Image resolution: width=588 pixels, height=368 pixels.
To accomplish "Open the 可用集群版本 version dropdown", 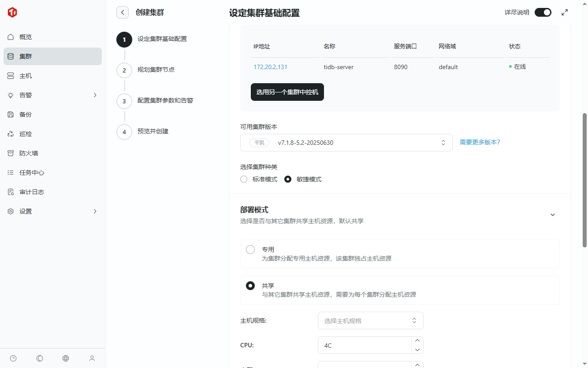I will [x=346, y=143].
